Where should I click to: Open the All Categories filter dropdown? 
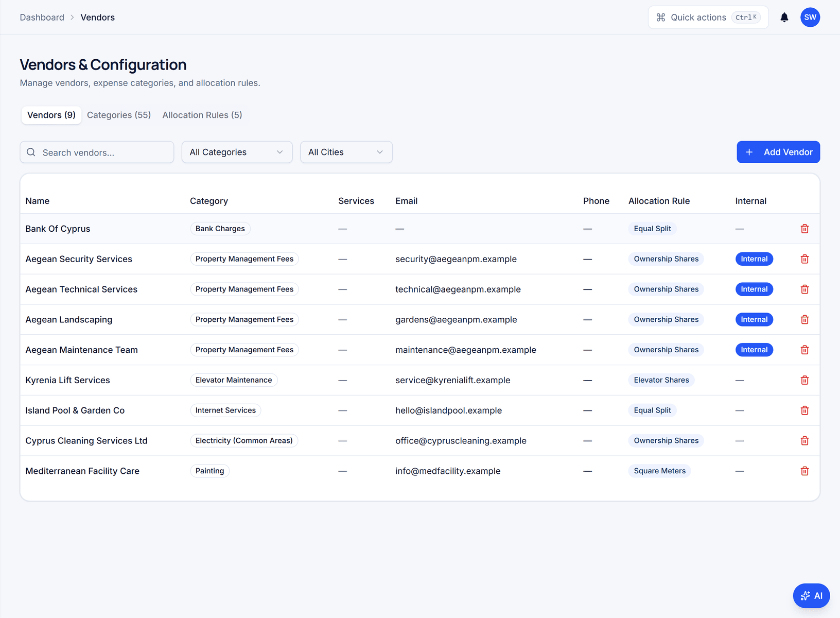pos(237,152)
